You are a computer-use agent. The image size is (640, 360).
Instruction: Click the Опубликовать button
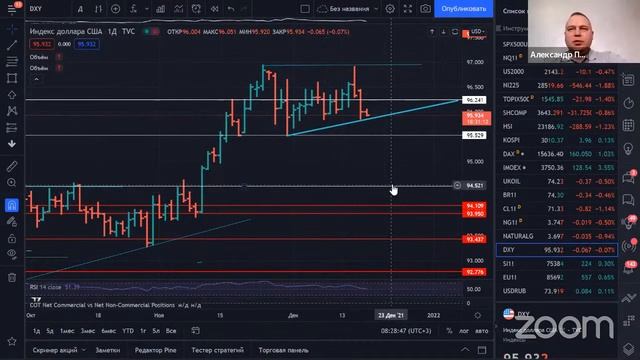[x=464, y=9]
